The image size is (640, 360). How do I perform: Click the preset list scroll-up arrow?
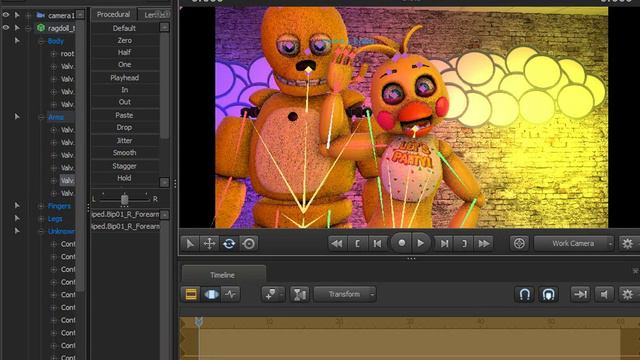[164, 27]
